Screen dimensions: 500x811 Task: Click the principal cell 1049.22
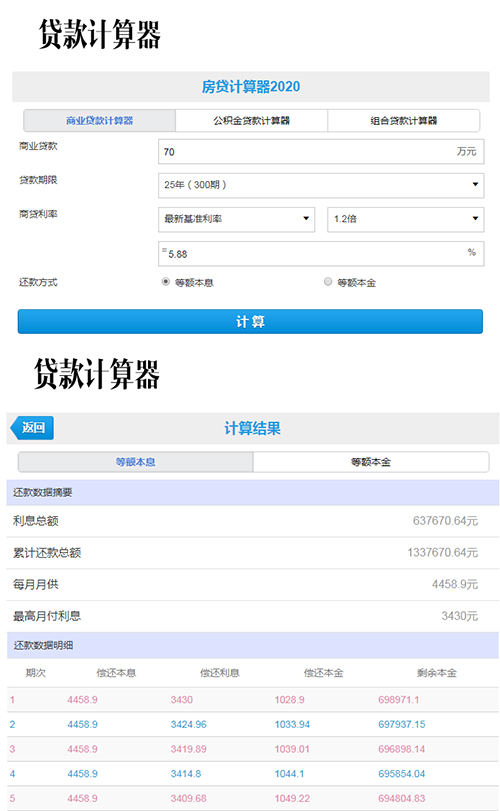point(292,799)
